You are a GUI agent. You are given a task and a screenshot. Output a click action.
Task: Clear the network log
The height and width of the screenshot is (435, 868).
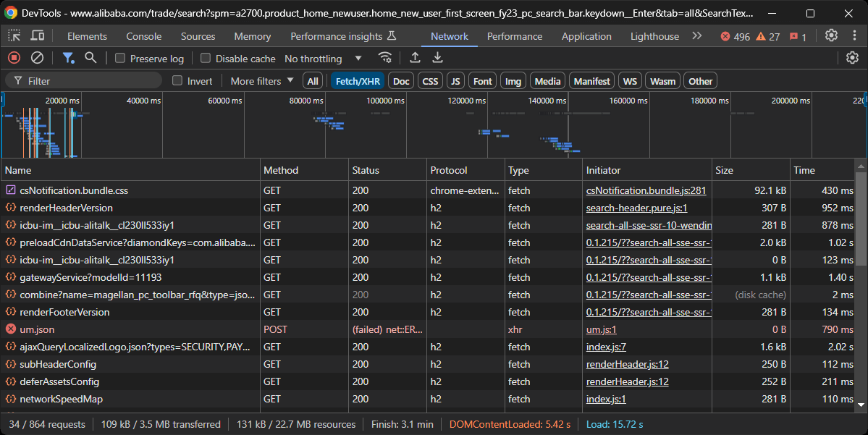(x=38, y=58)
